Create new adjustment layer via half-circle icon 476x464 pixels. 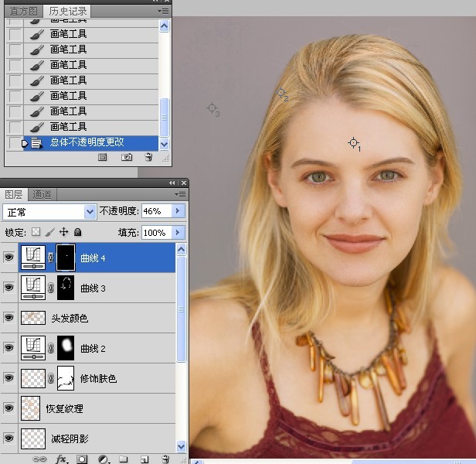tap(103, 459)
